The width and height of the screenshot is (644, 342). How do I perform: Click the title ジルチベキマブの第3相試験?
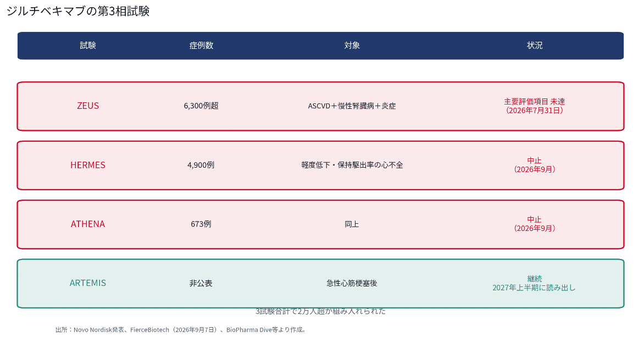click(x=78, y=11)
